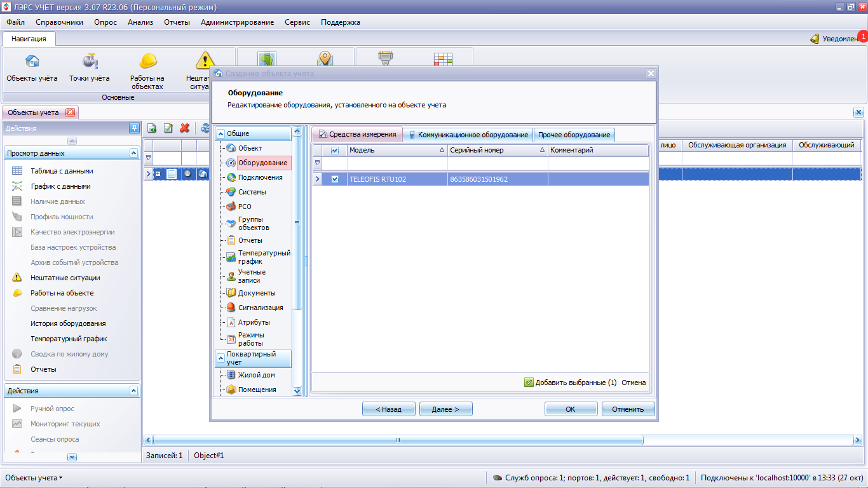Click the red delete toolbar icon

point(185,128)
